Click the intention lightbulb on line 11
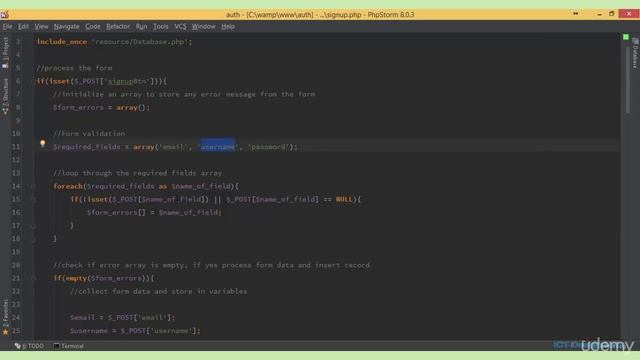 click(x=42, y=143)
